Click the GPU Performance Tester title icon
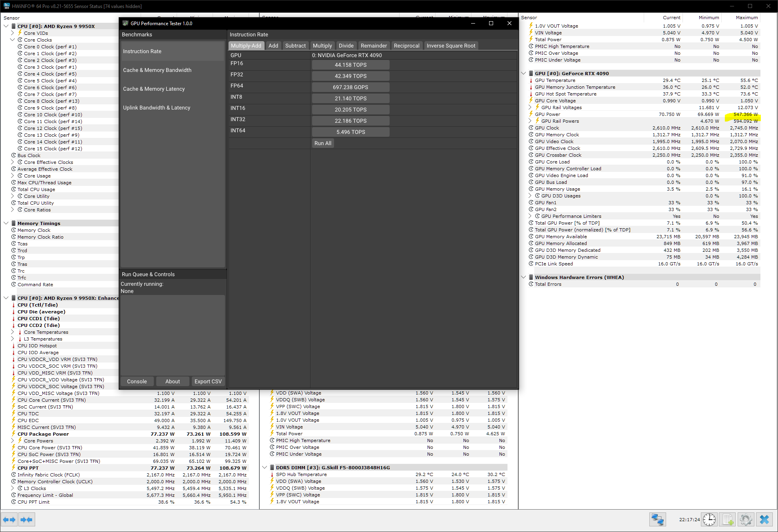Viewport: 778px width, 532px height. [125, 23]
